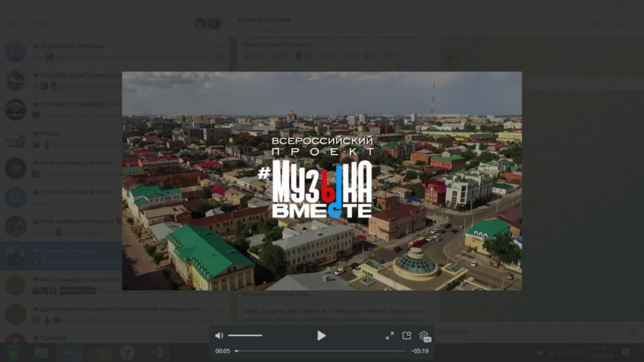Open the ДЕРЖИТЕ МЕНЯ В КУРСЕ group
This screenshot has width=644, height=362.
[x=62, y=198]
